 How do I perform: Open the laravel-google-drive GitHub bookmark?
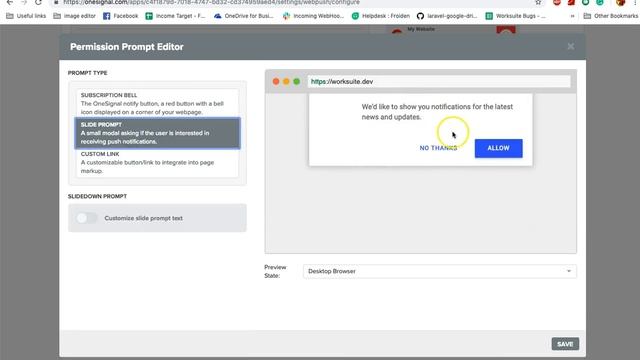447,16
